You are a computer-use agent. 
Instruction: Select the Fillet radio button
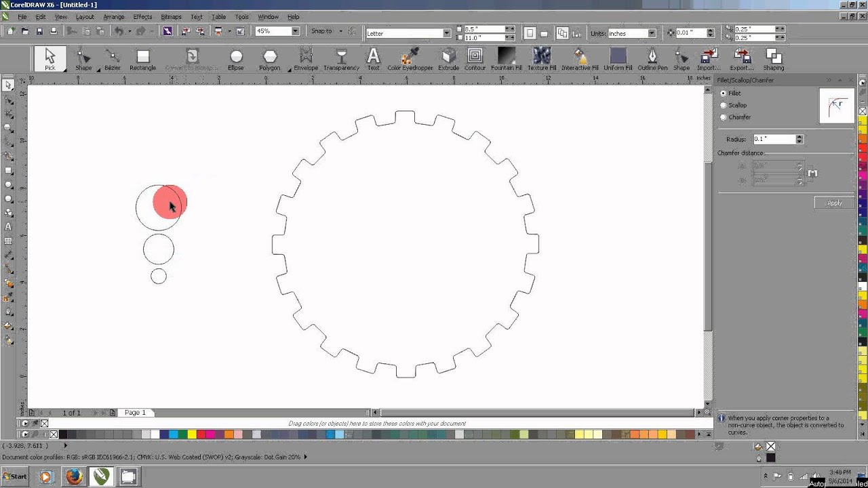(723, 94)
